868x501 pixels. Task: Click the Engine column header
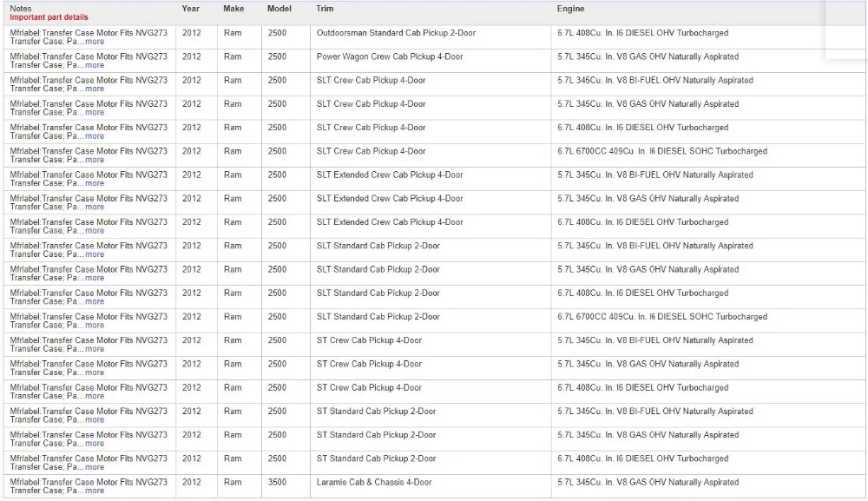pos(571,9)
